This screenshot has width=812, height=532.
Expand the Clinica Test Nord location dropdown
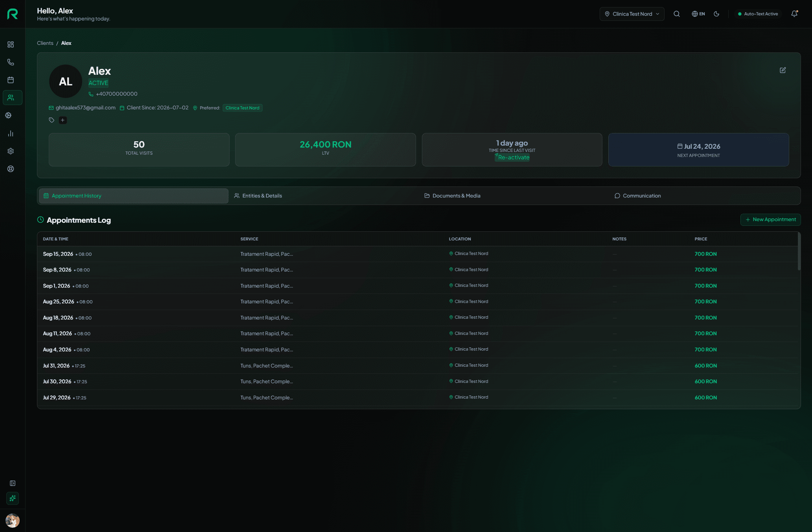[632, 14]
